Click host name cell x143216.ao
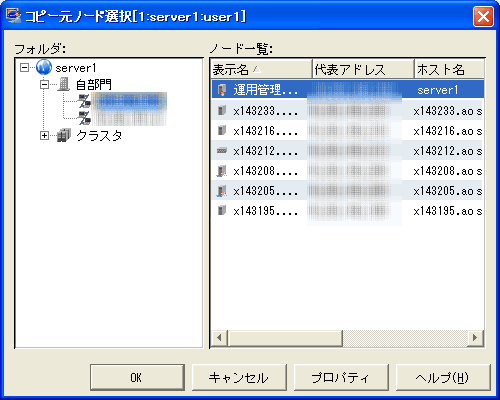 click(x=448, y=131)
